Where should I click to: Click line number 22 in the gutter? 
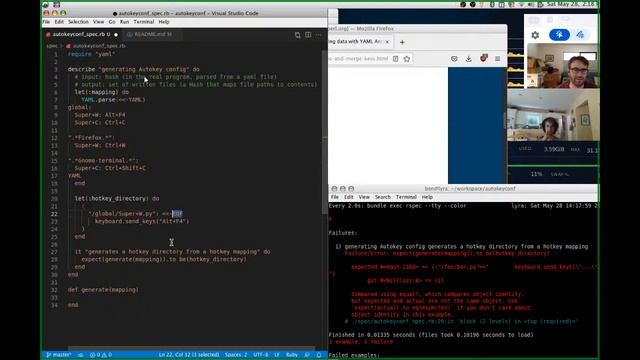click(54, 214)
